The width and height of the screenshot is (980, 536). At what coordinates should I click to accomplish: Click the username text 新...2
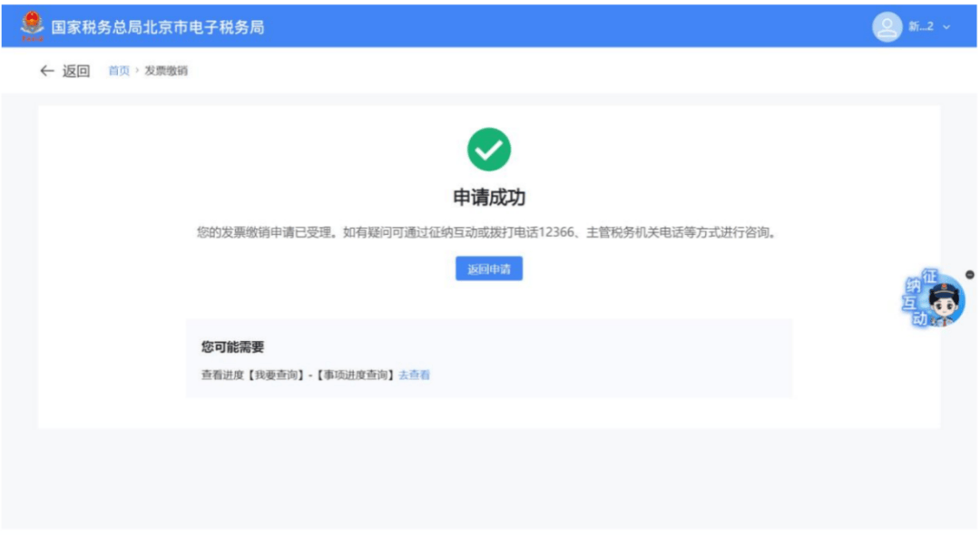pyautogui.click(x=921, y=27)
